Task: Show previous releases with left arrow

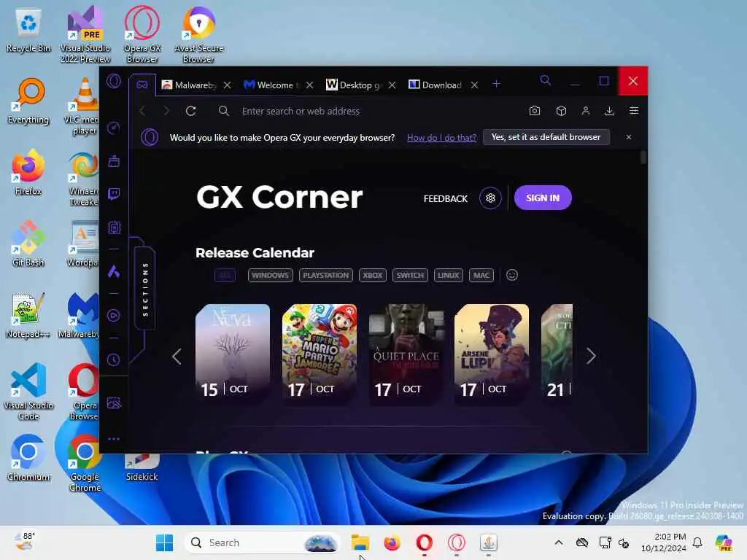Action: point(177,356)
